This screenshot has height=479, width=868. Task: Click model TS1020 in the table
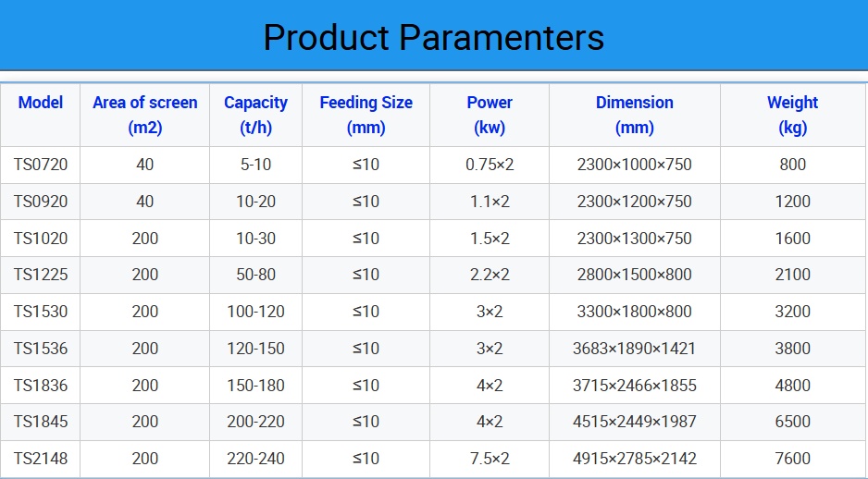(x=41, y=238)
